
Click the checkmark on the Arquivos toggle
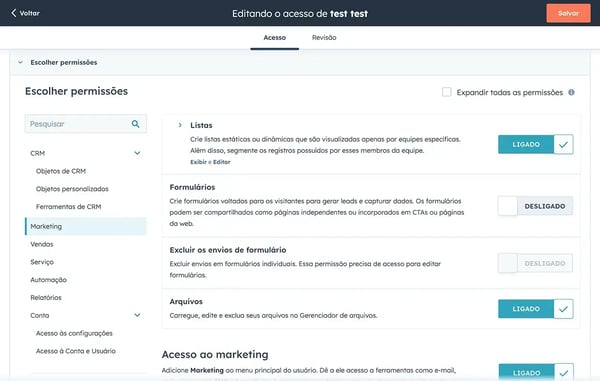coord(563,309)
